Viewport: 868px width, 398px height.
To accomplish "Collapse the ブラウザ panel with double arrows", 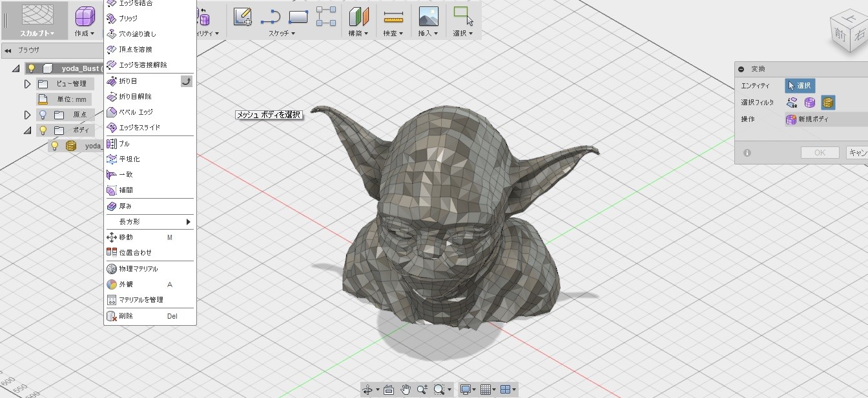I will coord(8,50).
